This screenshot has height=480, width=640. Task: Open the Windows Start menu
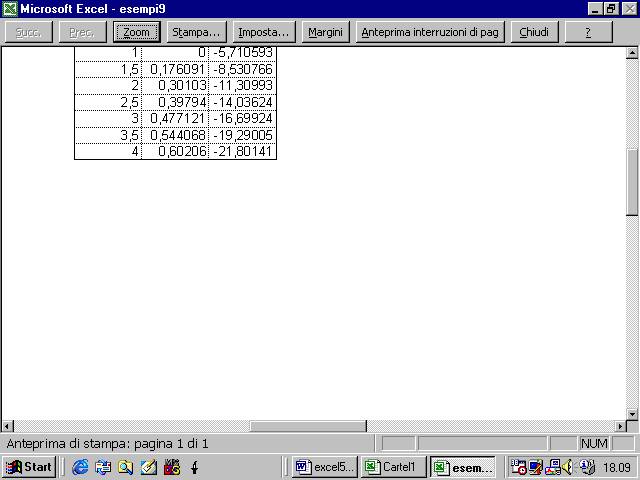pyautogui.click(x=29, y=467)
